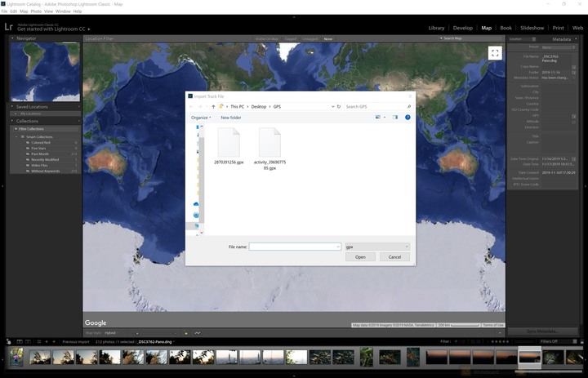
Task: Click Desktop in the breadcrumb path
Action: tap(258, 106)
